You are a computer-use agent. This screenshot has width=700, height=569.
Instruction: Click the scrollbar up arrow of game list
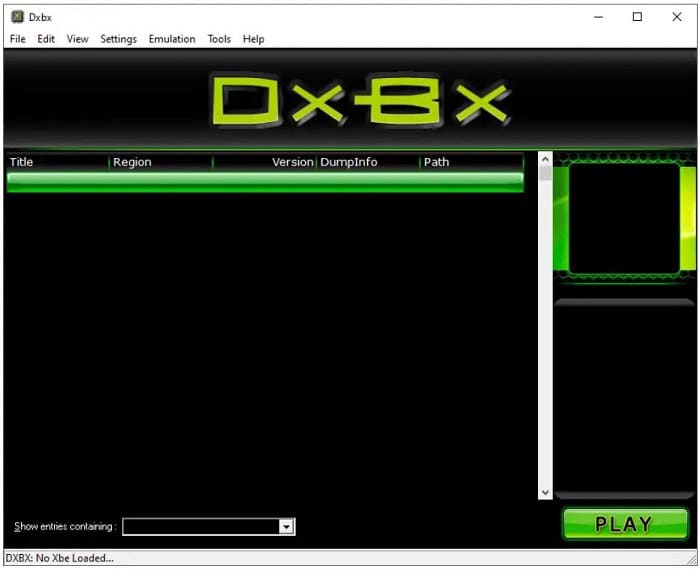coord(545,158)
